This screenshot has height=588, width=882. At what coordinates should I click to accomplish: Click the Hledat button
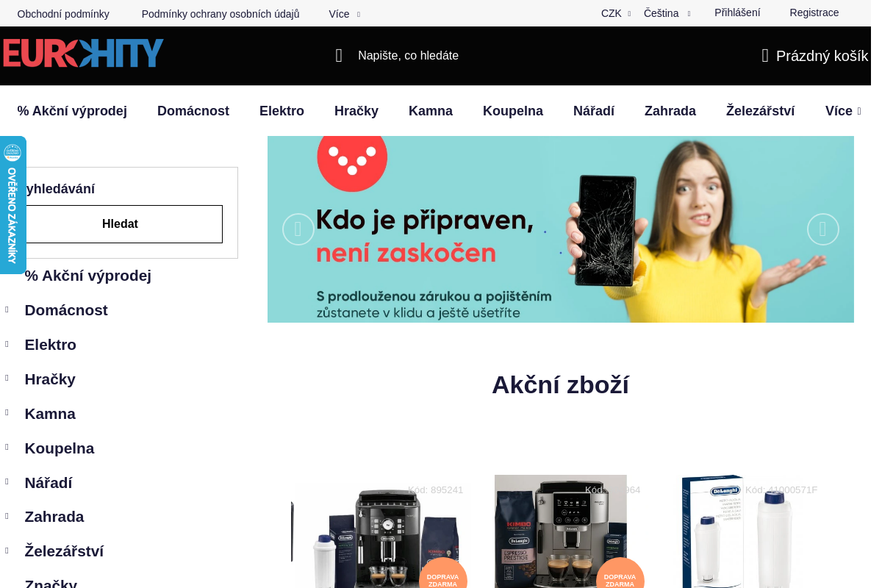(120, 224)
